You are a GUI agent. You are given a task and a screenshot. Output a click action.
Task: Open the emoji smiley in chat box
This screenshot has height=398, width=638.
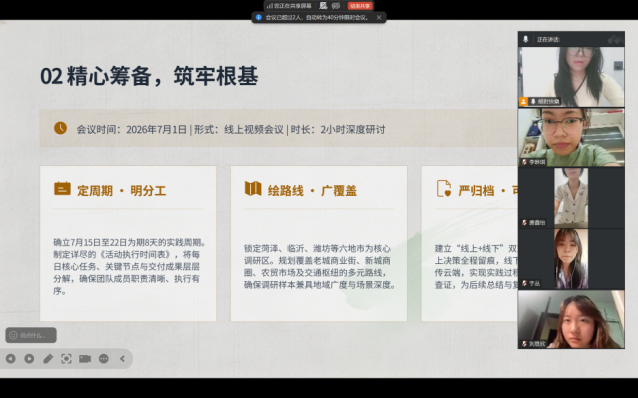(13, 335)
